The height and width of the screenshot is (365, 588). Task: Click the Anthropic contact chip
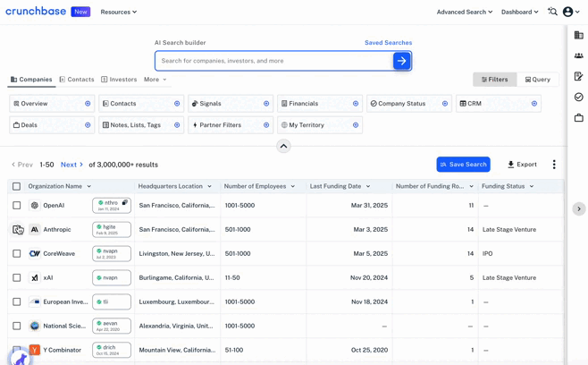[112, 229]
